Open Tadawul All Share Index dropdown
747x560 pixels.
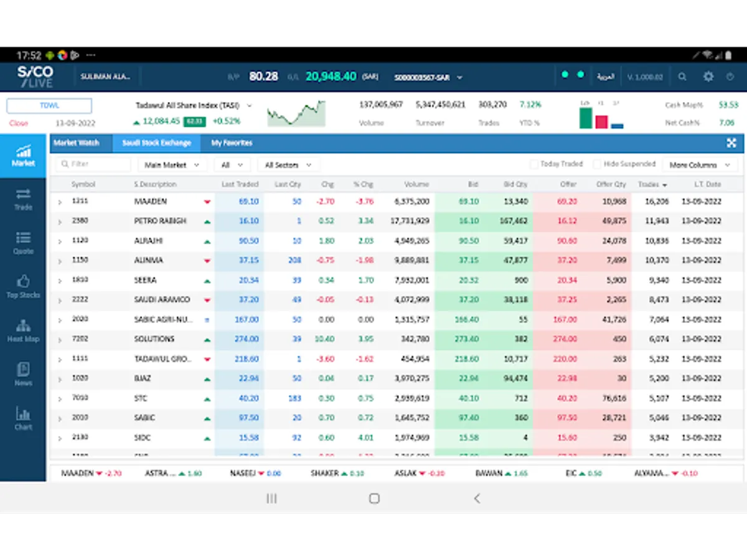[x=194, y=105]
